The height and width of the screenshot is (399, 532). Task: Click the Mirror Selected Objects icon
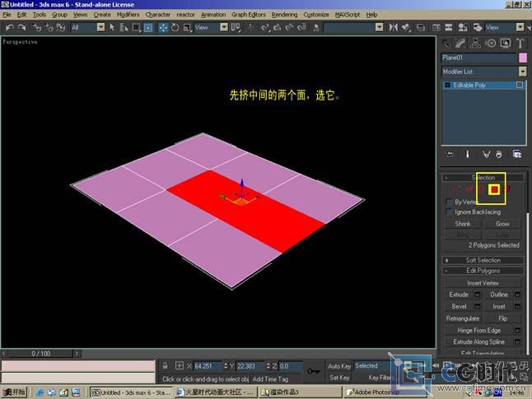[394, 27]
